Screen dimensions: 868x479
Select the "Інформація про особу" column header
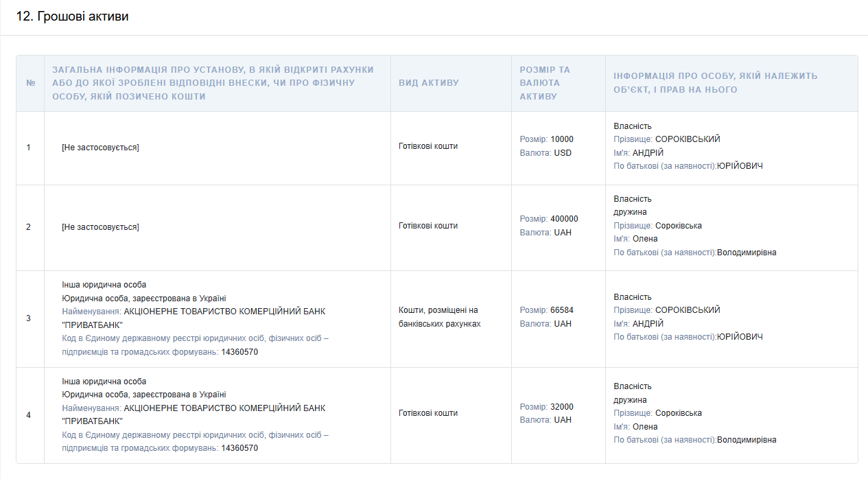[716, 83]
